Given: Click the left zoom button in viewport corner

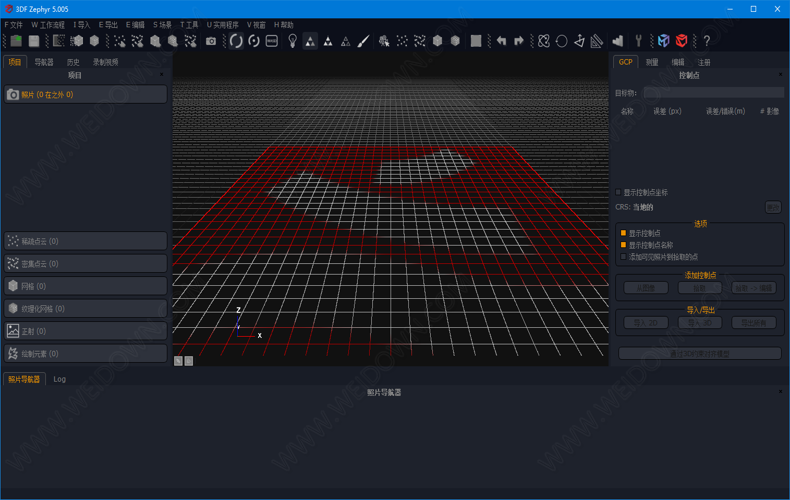Looking at the screenshot, I should [178, 361].
